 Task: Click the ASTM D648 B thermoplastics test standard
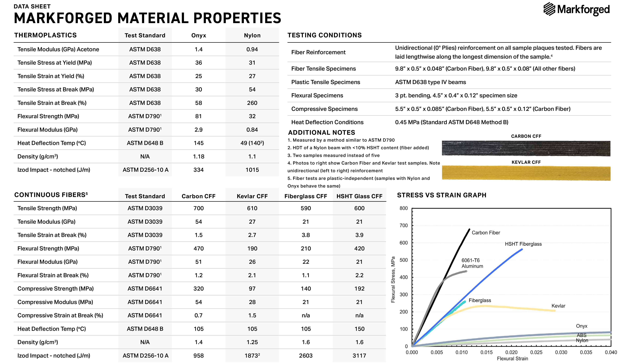click(x=145, y=143)
